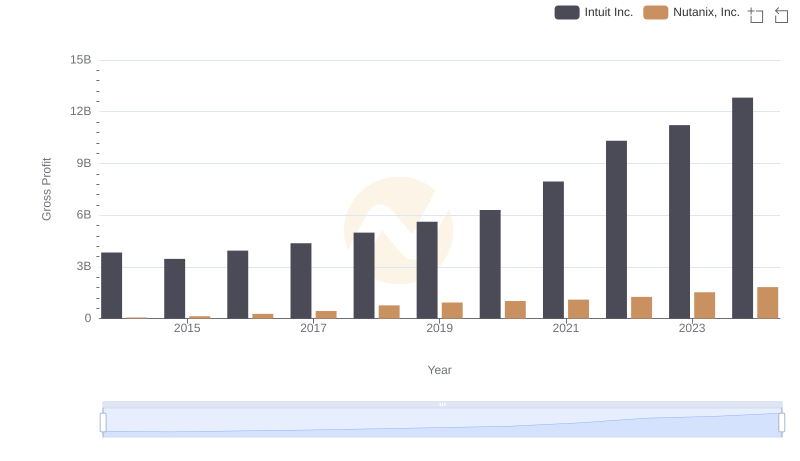Click the Intuit bar for 2016
Image resolution: width=800 pixels, height=461 pixels.
click(238, 285)
